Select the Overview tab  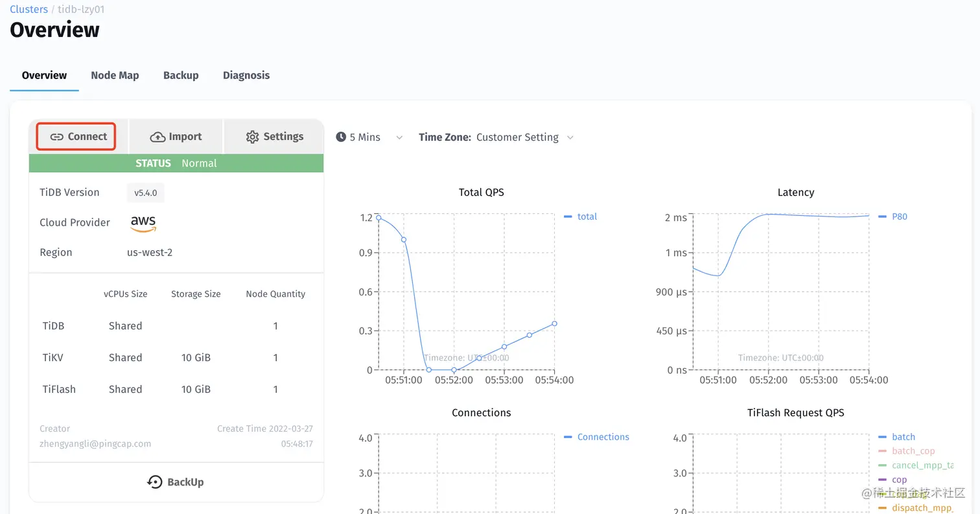pyautogui.click(x=44, y=75)
